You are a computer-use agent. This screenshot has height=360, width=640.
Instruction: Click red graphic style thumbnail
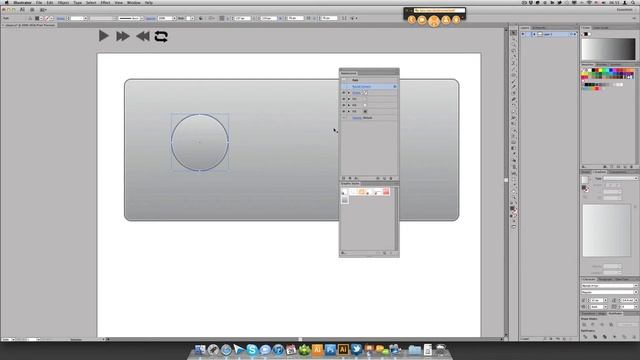(x=386, y=192)
